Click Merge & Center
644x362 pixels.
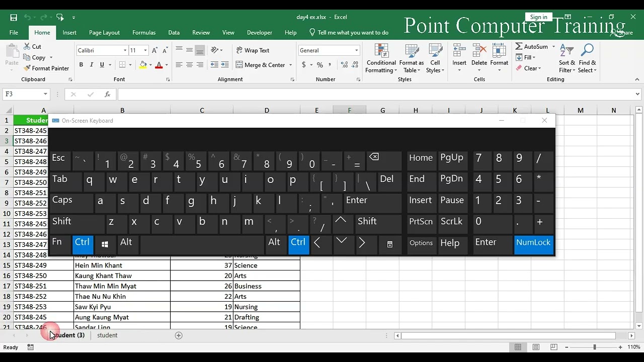260,65
